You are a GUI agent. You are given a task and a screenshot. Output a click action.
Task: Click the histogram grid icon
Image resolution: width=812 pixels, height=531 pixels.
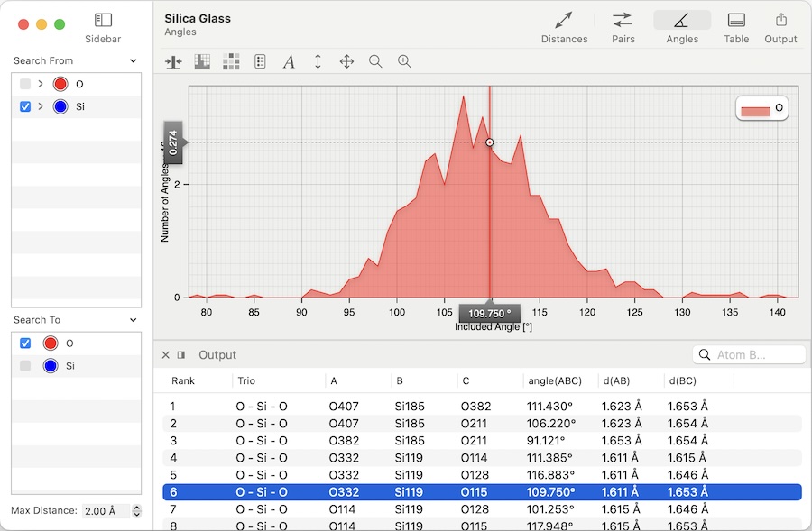[202, 61]
